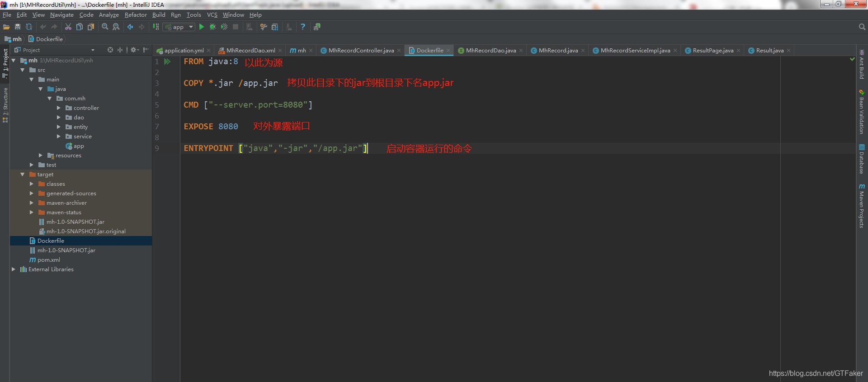Expand the classes folder
Screen dimensions: 868x382
32,184
